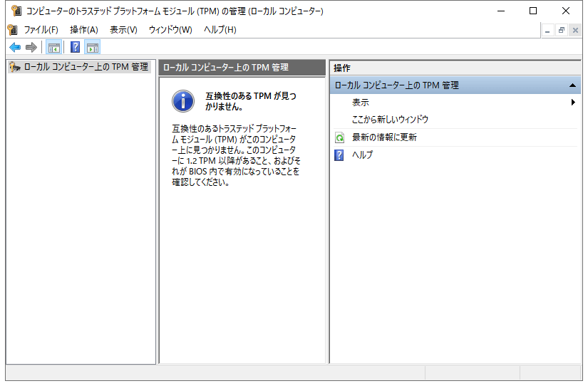This screenshot has height=386, width=588.
Task: Restore the inner MDI child window
Action: click(562, 31)
